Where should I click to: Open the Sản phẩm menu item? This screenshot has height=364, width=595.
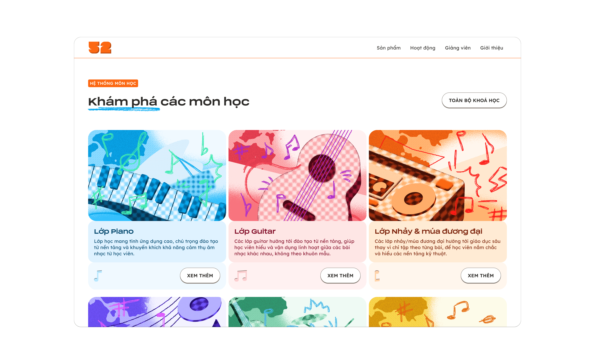pos(389,48)
